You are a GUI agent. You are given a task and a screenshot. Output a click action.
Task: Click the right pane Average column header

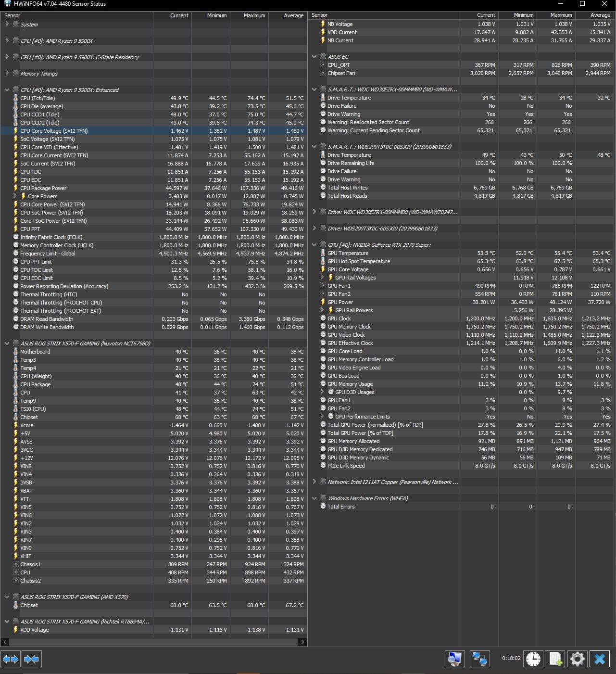tap(595, 15)
